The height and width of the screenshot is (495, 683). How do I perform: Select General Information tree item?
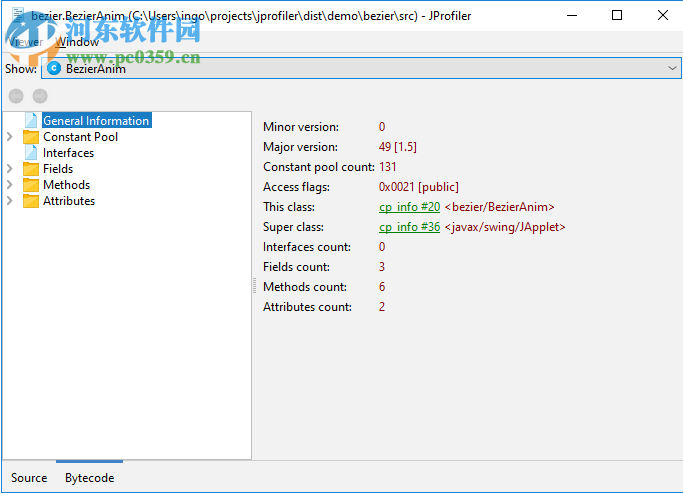pyautogui.click(x=96, y=121)
